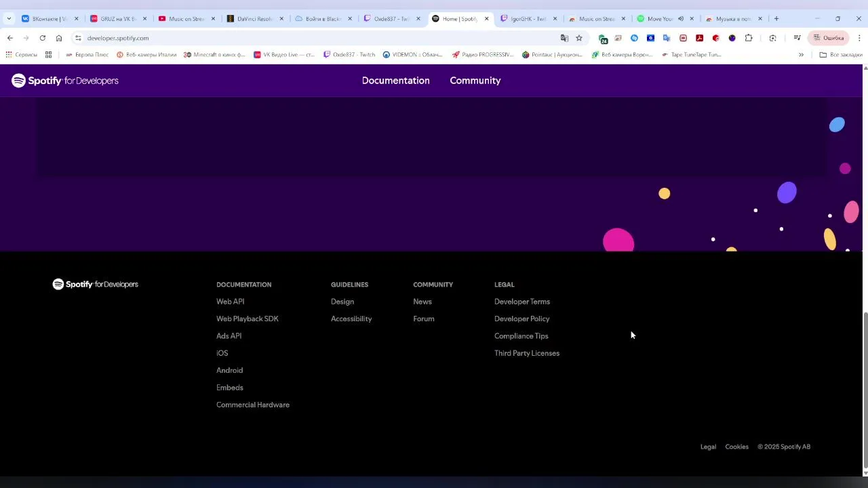
Task: Click the Legal link at bottom right
Action: click(709, 447)
